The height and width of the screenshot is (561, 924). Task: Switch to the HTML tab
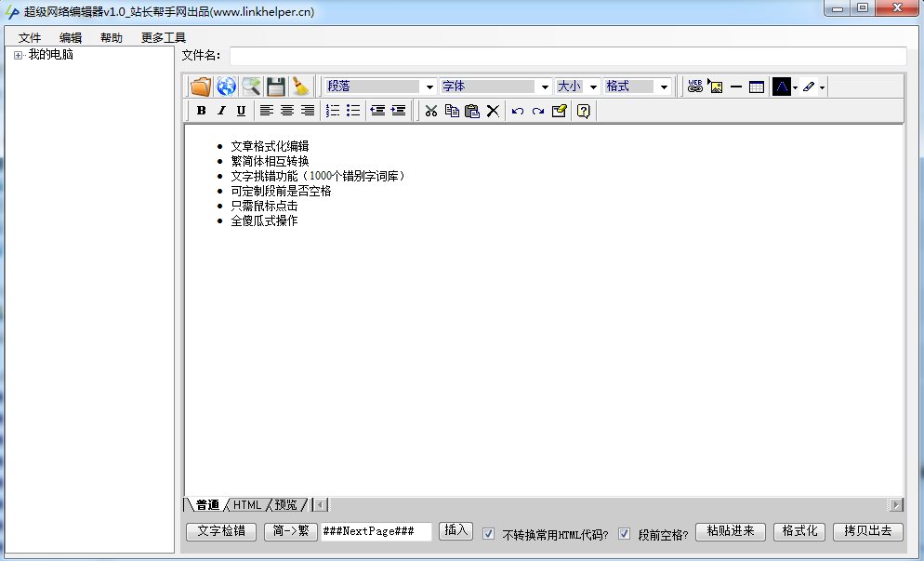[x=247, y=505]
